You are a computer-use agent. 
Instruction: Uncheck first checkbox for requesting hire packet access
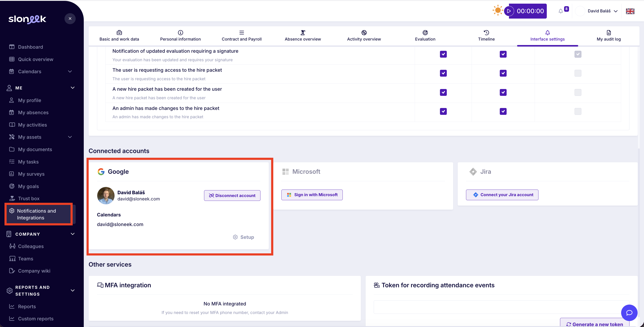443,73
